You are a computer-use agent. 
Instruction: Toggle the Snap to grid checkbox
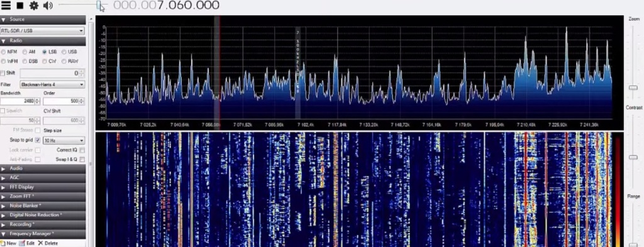tap(38, 140)
